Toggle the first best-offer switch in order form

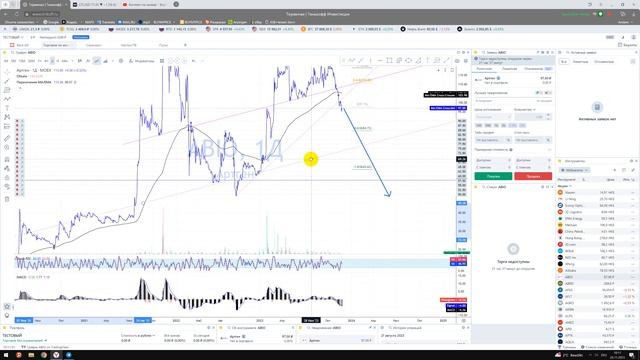539,93
